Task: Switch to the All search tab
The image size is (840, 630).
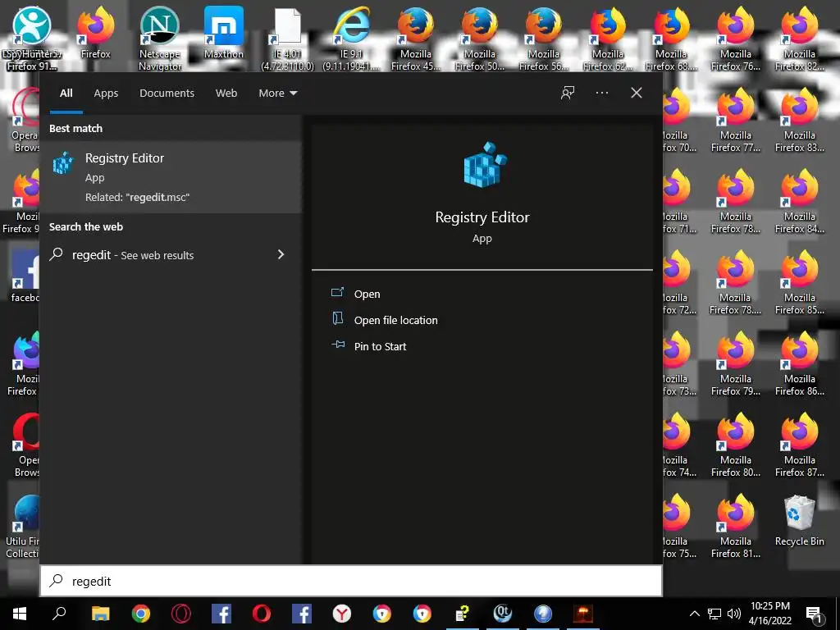Action: (x=66, y=94)
